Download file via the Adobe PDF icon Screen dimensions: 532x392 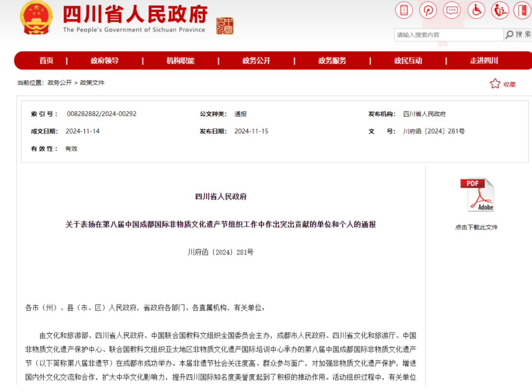[x=477, y=195]
